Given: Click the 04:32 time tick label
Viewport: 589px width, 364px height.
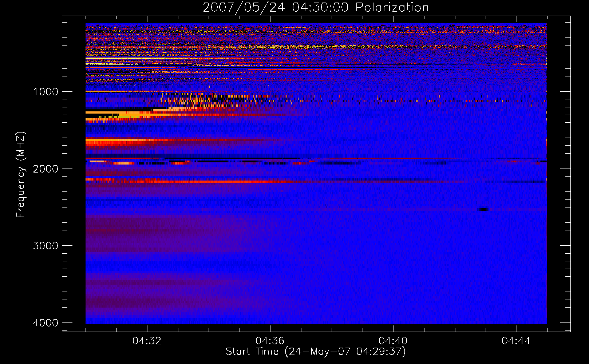Looking at the screenshot, I should pos(147,341).
